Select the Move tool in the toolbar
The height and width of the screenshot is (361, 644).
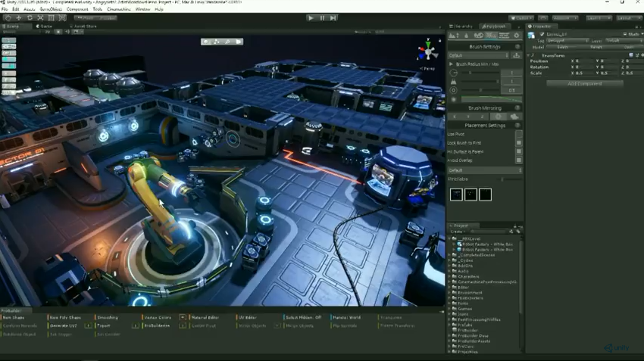[x=18, y=17]
